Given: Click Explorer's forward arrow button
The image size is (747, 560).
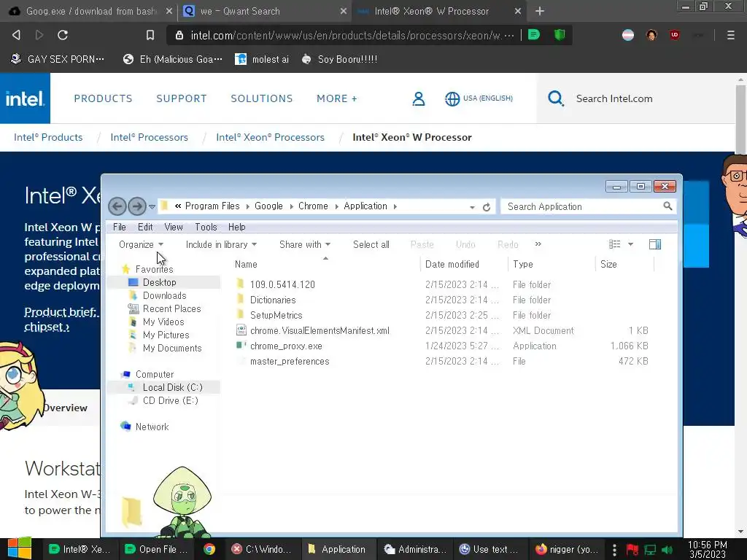Looking at the screenshot, I should click(x=137, y=206).
